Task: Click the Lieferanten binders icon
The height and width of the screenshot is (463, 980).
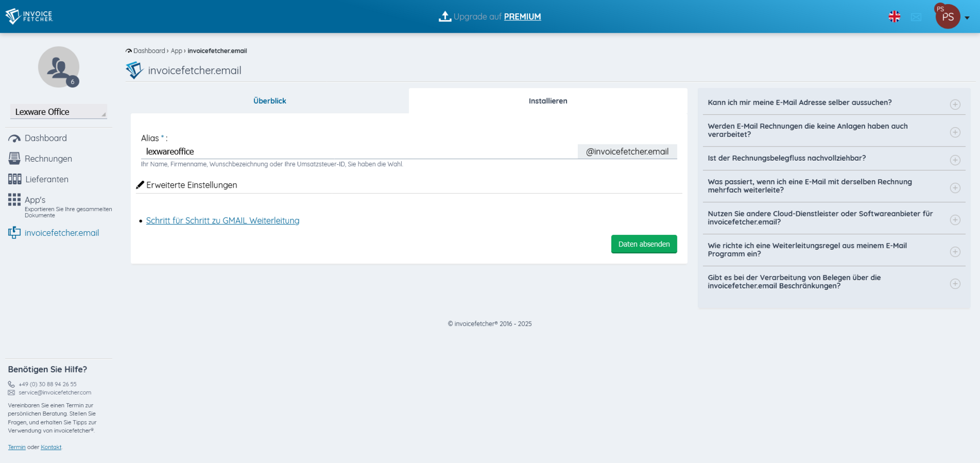Action: pos(14,179)
